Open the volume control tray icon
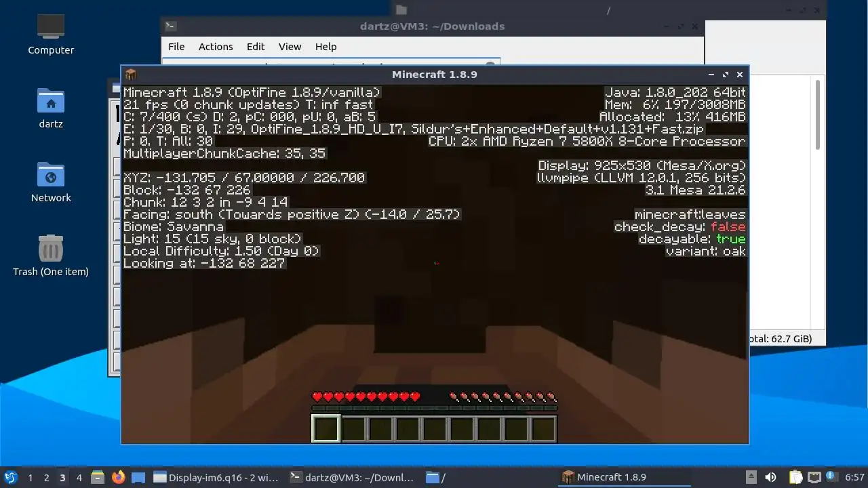Screen dimensions: 868x488 pos(770,477)
